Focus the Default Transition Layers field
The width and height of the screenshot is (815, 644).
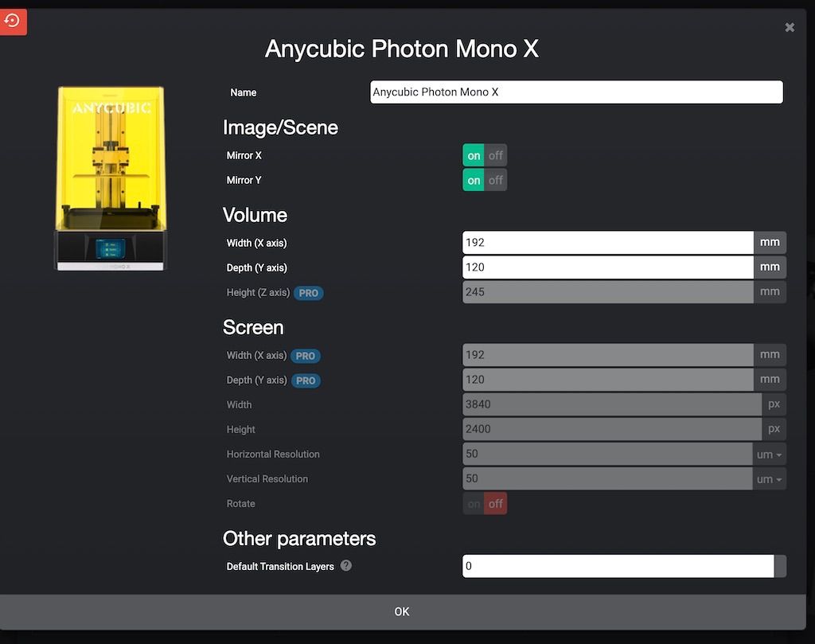click(x=618, y=566)
